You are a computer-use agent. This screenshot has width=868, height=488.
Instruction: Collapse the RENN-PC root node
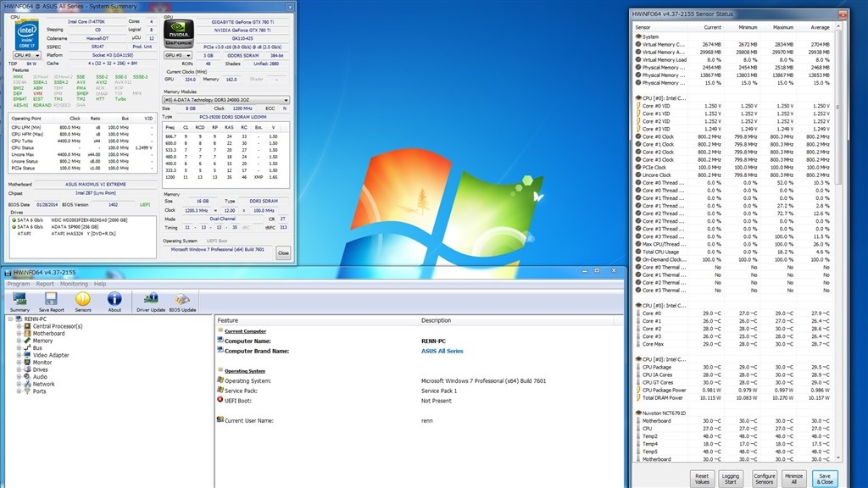pyautogui.click(x=10, y=319)
